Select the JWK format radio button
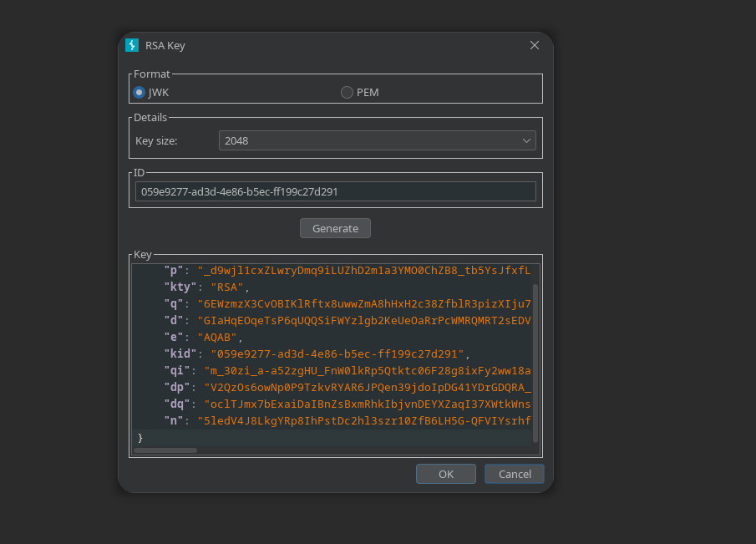The height and width of the screenshot is (544, 756). (140, 92)
